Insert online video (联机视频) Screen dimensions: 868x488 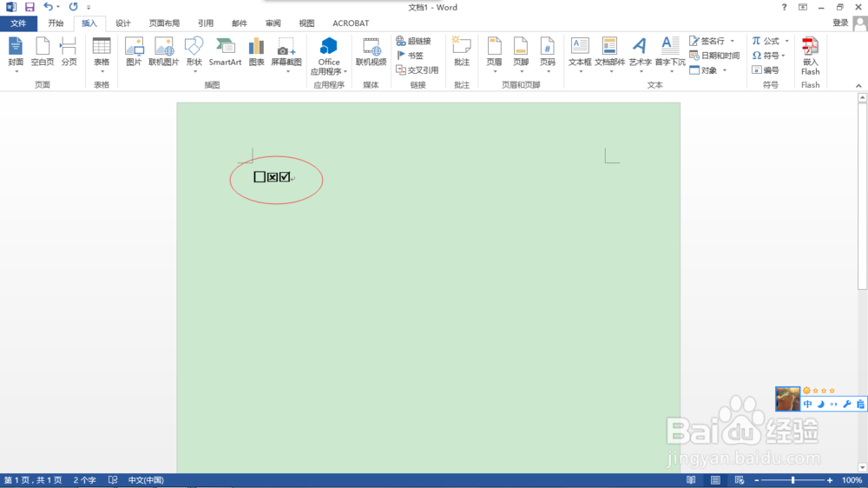[x=371, y=53]
